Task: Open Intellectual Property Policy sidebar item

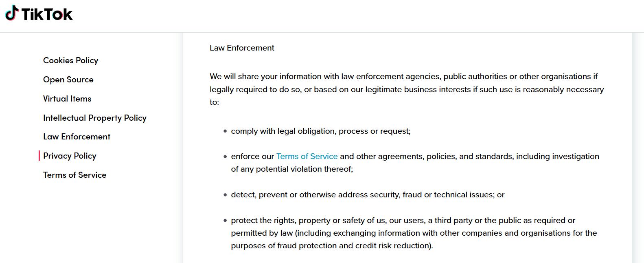Action: click(94, 118)
